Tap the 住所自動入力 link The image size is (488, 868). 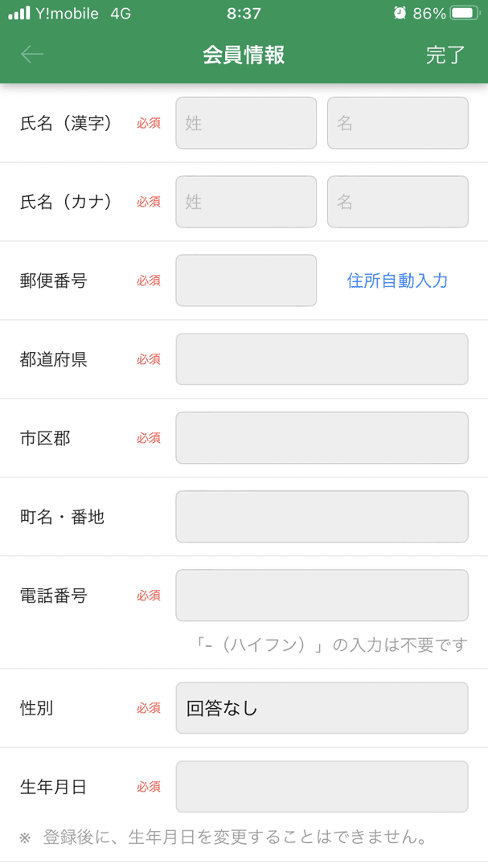point(397,280)
